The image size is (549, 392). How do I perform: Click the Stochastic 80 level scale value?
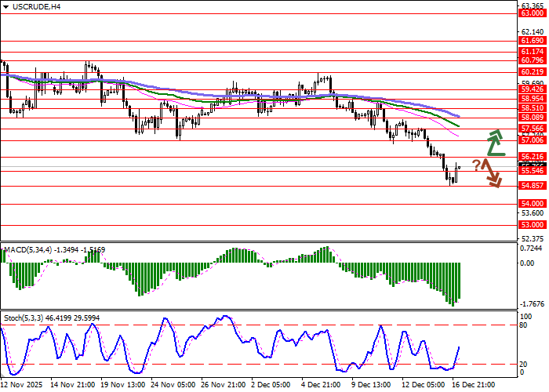pos(525,303)
